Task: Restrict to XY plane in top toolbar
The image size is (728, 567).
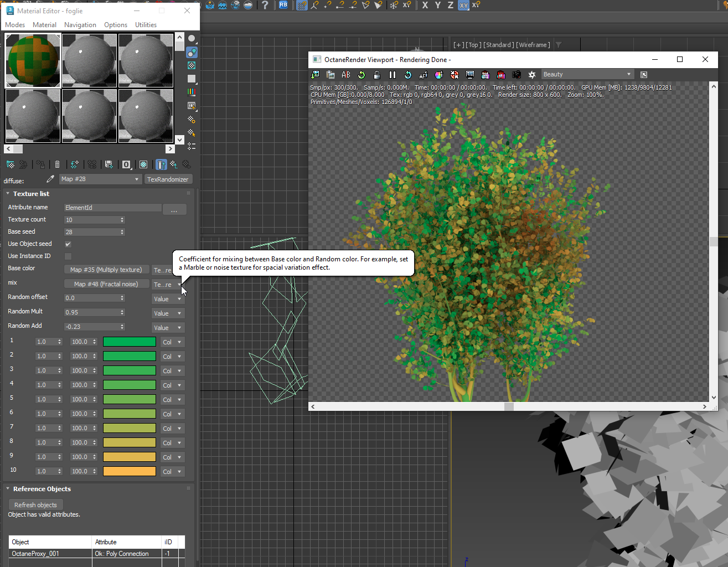Action: (463, 5)
